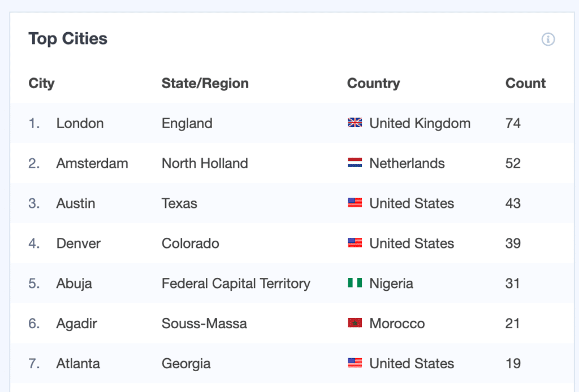Click the Agadir city name
The height and width of the screenshot is (392, 579).
(x=76, y=324)
